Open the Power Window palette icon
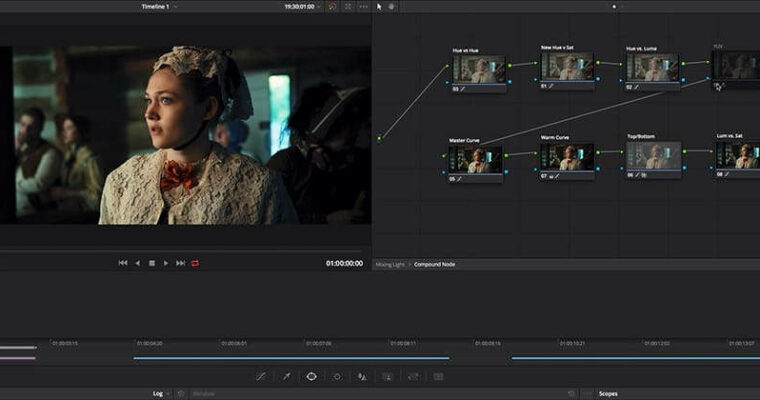 [311, 376]
